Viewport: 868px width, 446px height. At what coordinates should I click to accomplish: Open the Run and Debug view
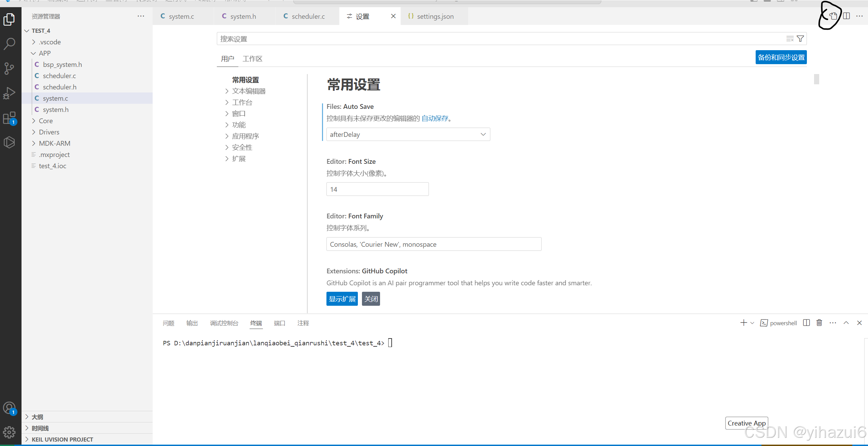[9, 92]
